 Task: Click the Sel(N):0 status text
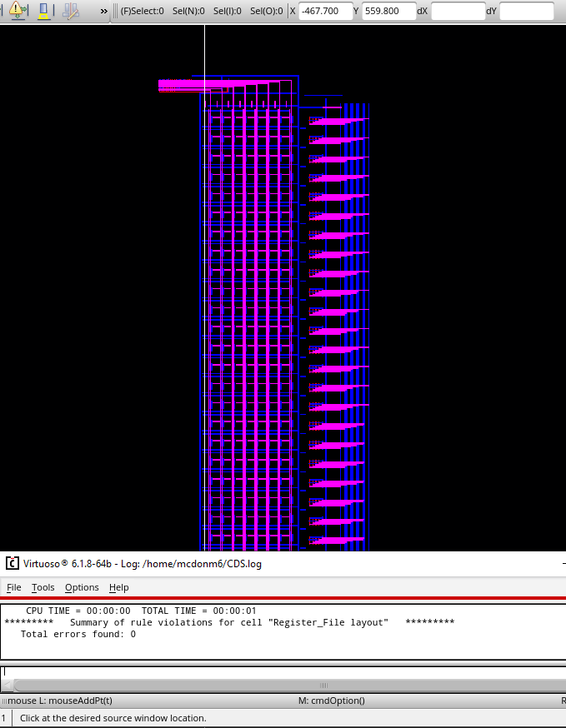coord(188,11)
